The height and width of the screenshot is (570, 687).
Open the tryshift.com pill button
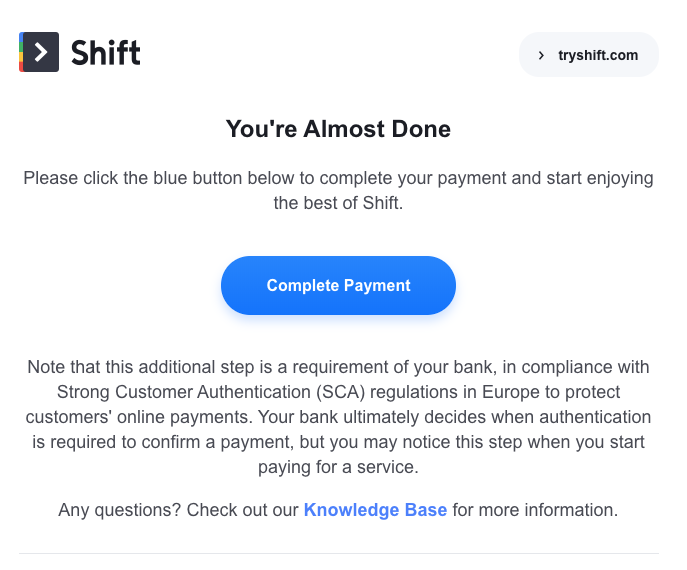588,55
